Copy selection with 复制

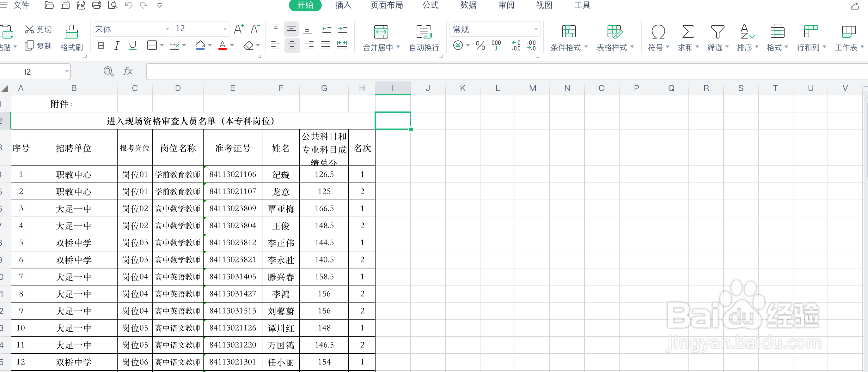click(38, 46)
